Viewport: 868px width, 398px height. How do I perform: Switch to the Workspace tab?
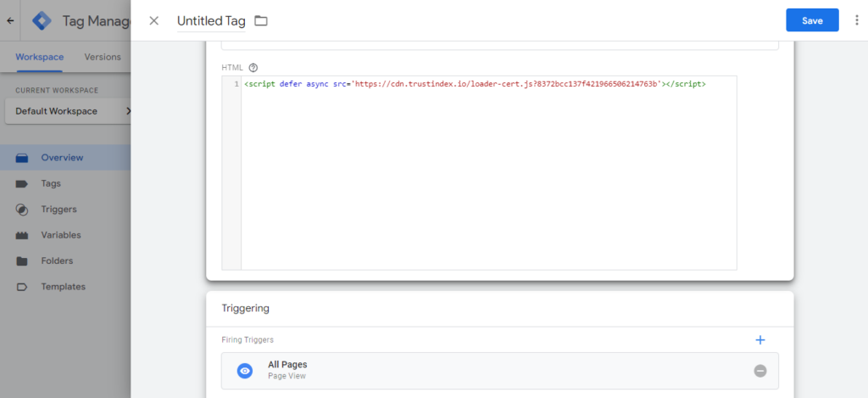(39, 57)
